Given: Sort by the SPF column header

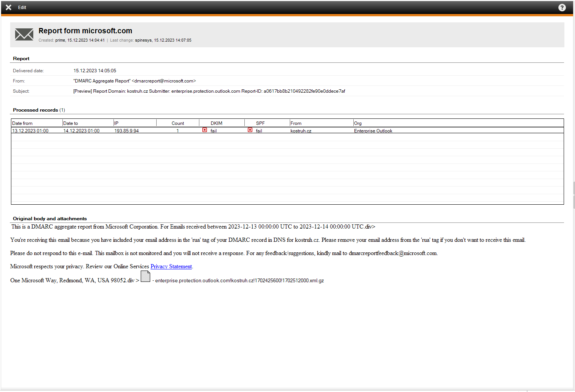Looking at the screenshot, I should tap(267, 123).
